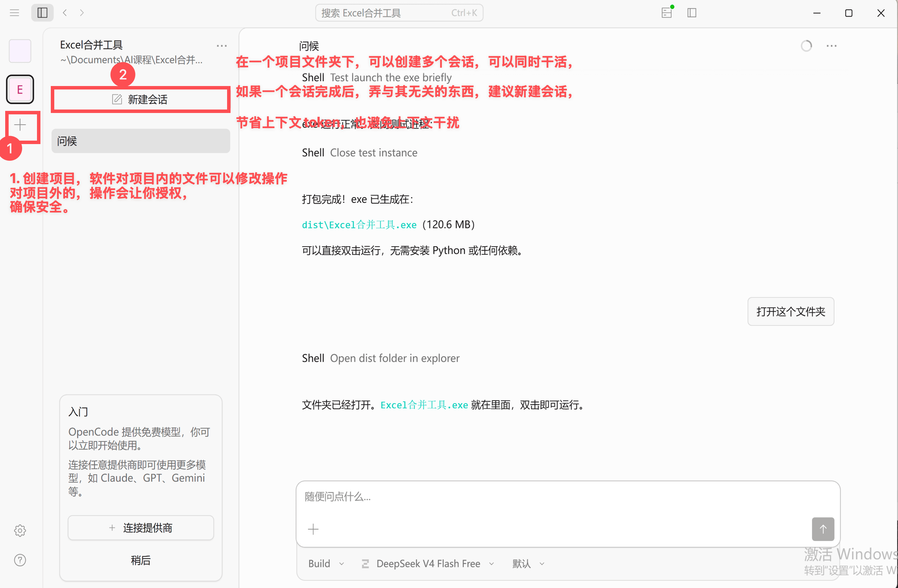Open DeepSeek V4 Flash Free model dropdown
This screenshot has width=898, height=588.
click(428, 563)
